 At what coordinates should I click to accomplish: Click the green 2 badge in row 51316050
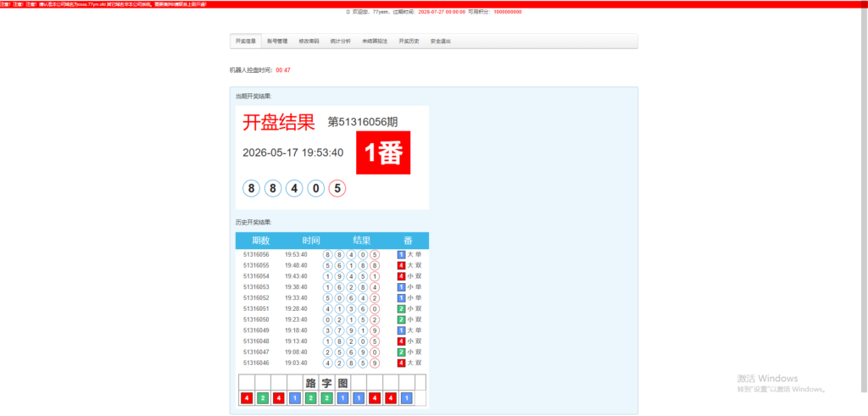click(401, 319)
